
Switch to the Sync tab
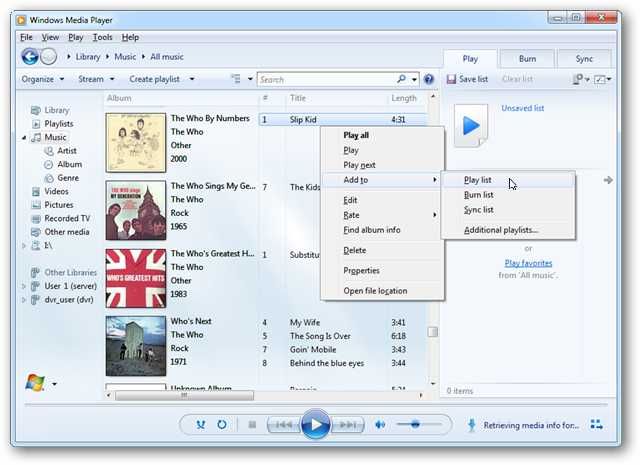tap(584, 59)
